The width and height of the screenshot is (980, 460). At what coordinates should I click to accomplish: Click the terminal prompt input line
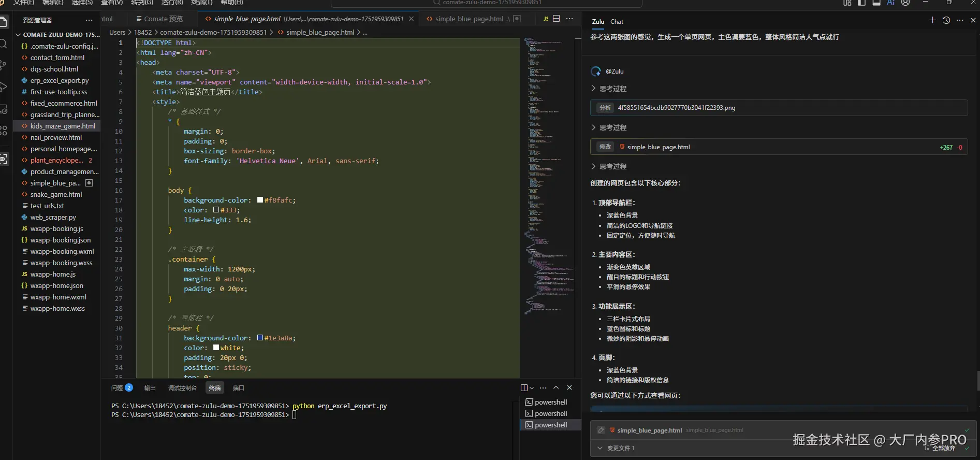[x=294, y=415]
